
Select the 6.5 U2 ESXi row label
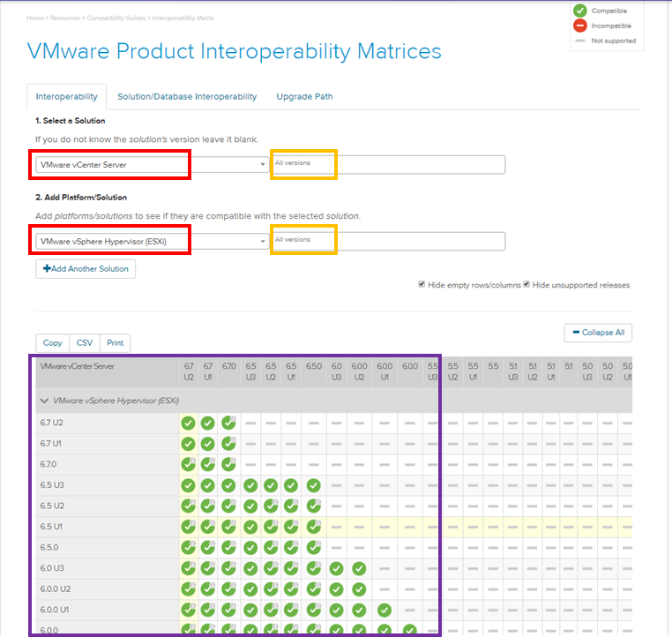point(52,506)
